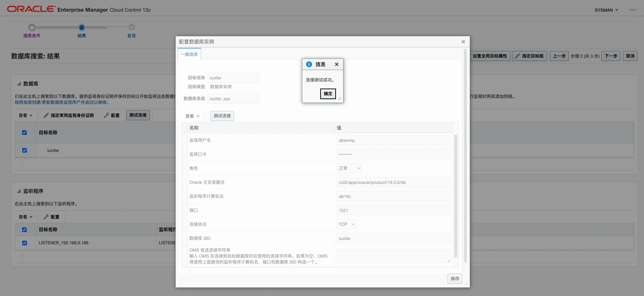Click the blue info icon in message popup
The image size is (644, 296).
pos(309,64)
